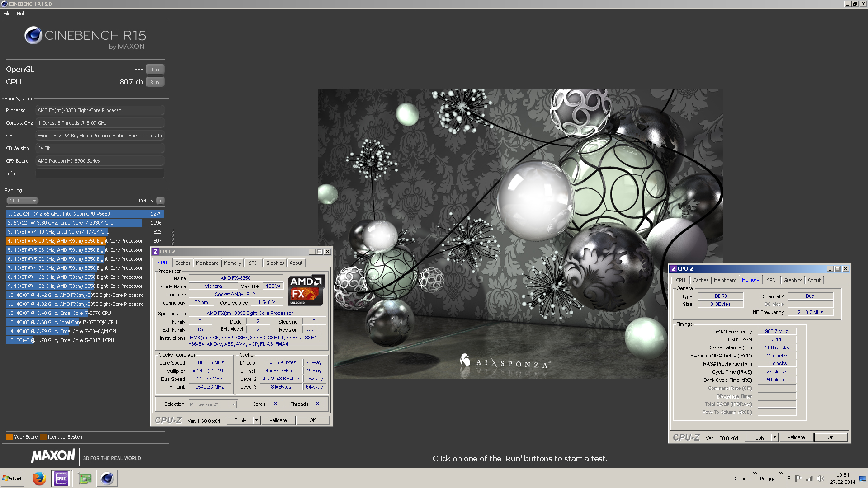Open Mainboard tab in second CPU-Z window
This screenshot has width=868, height=488.
coord(725,280)
